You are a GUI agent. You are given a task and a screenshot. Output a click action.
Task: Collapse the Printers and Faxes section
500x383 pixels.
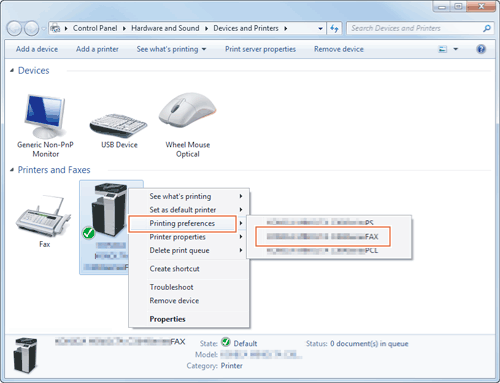tap(12, 170)
